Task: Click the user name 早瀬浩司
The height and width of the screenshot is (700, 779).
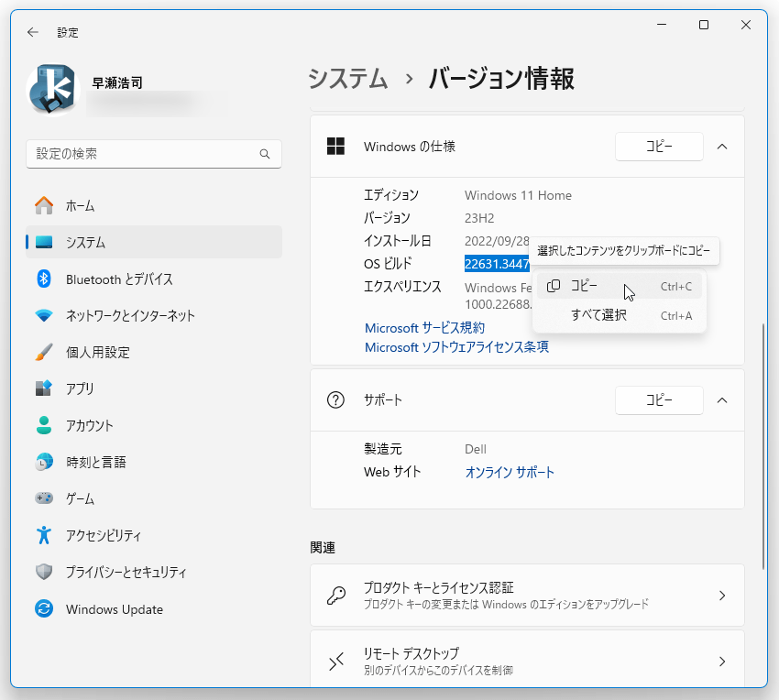Action: [117, 82]
